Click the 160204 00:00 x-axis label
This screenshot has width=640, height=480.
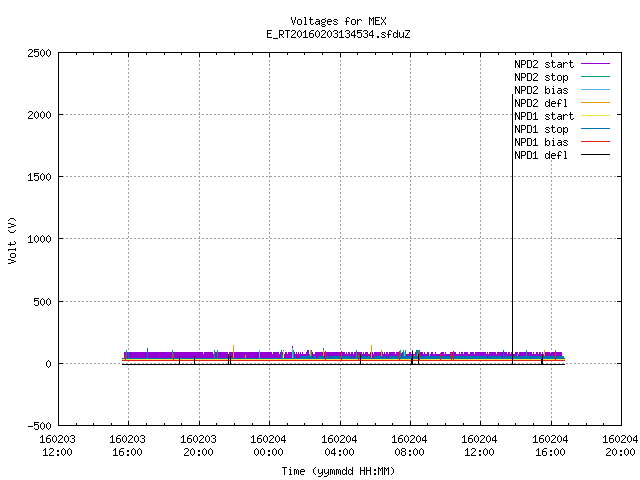(269, 446)
